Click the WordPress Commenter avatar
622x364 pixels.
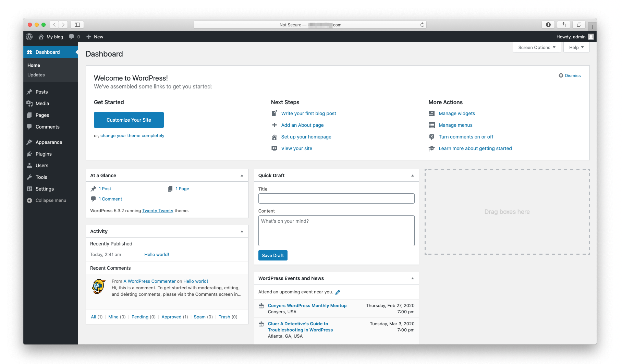[99, 287]
